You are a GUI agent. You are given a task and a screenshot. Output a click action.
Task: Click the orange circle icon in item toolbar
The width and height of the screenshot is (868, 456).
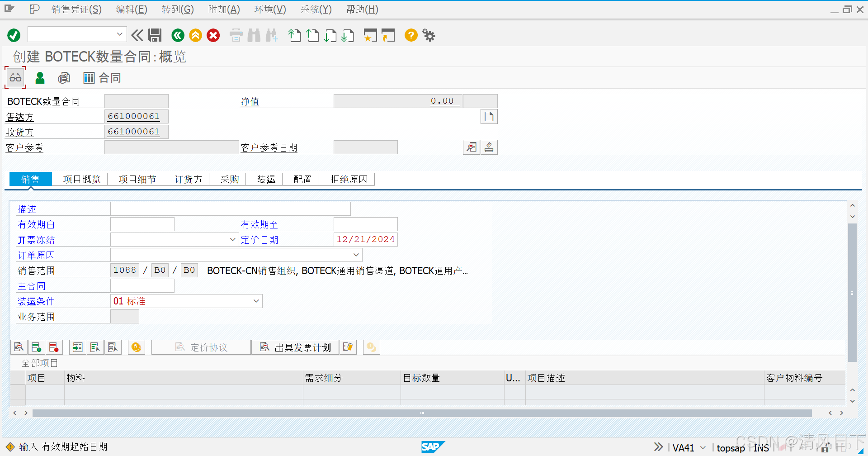click(x=136, y=347)
